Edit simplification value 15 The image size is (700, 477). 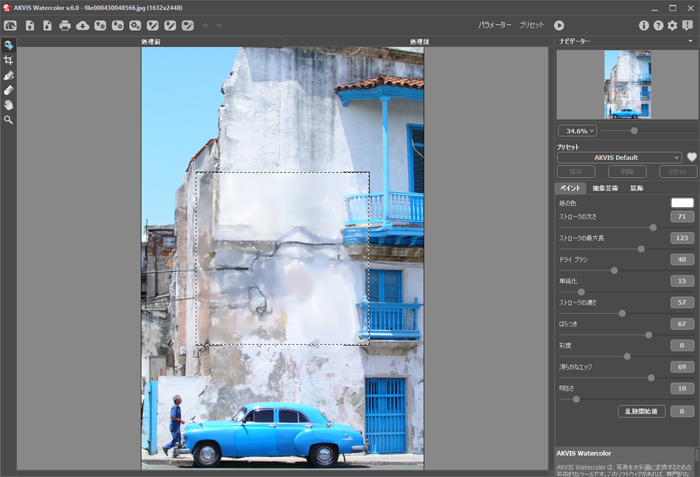click(682, 281)
